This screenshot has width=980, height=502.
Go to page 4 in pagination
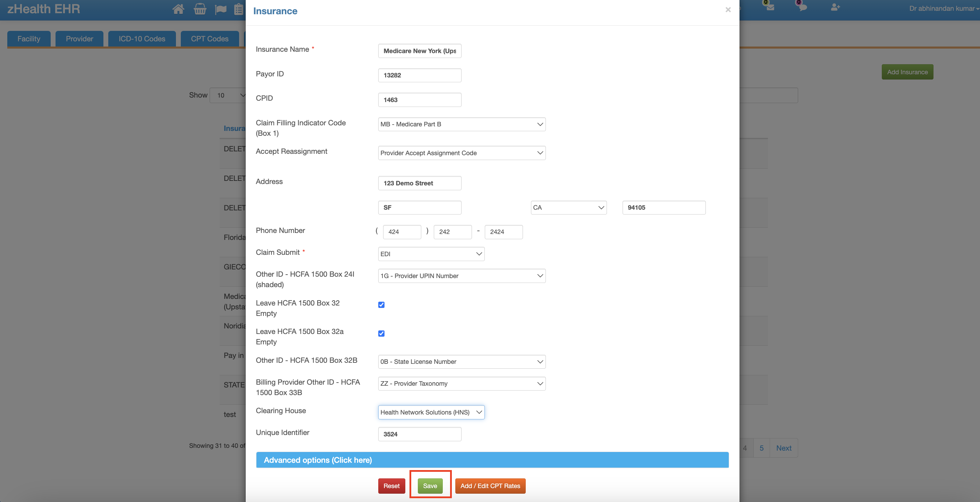(745, 448)
